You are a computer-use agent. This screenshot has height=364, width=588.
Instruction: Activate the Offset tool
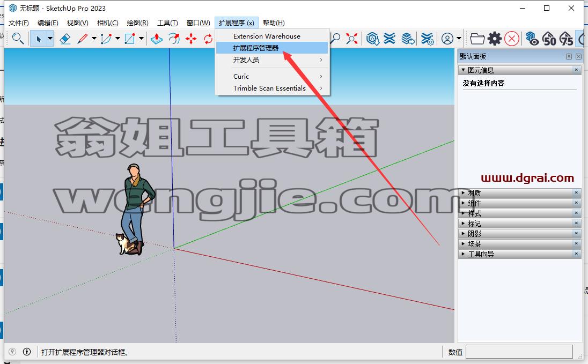click(x=174, y=38)
